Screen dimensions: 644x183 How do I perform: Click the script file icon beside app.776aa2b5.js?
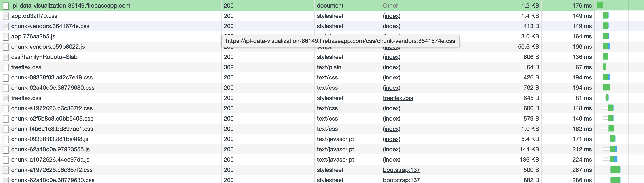pyautogui.click(x=6, y=36)
